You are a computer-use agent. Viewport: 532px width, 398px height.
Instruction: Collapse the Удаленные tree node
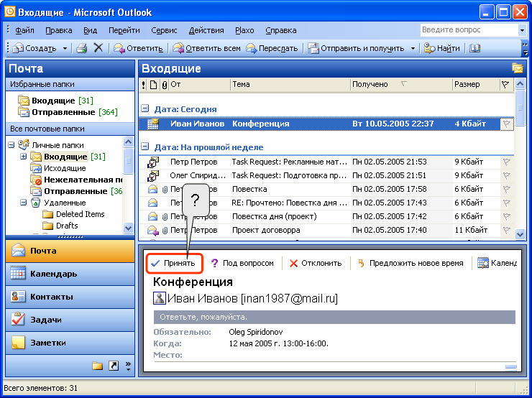tap(24, 203)
